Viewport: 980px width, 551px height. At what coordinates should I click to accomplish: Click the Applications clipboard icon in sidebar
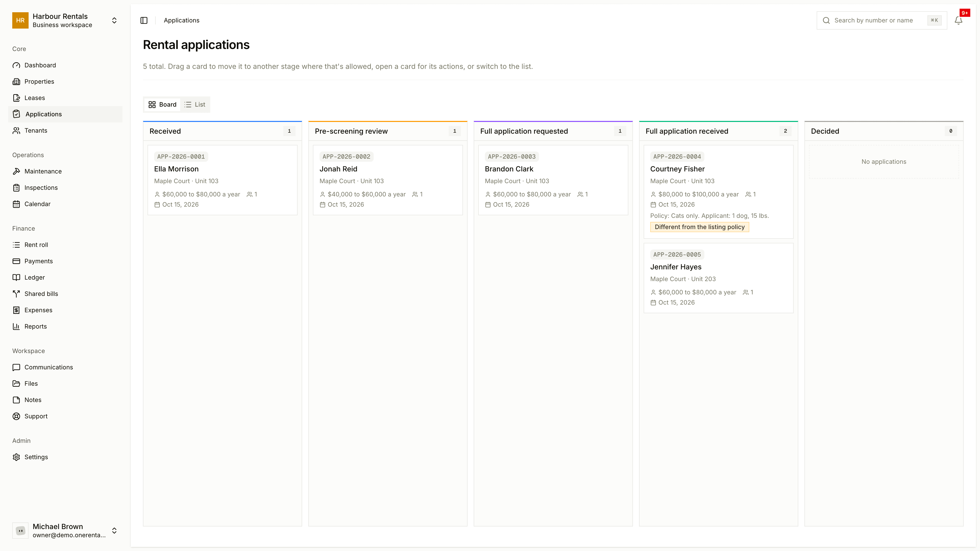point(16,115)
